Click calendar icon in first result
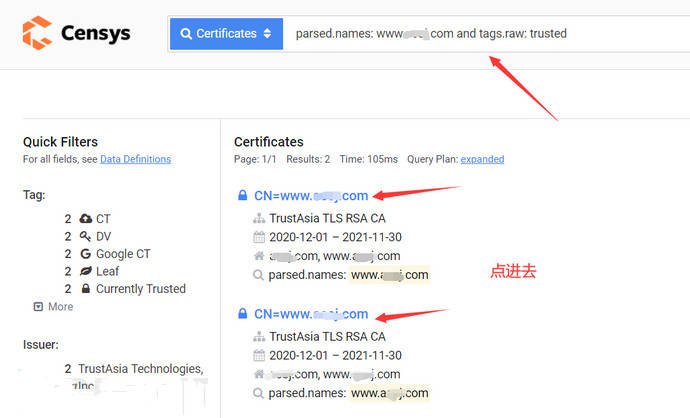Screen dimensions: 690x418 point(259,237)
